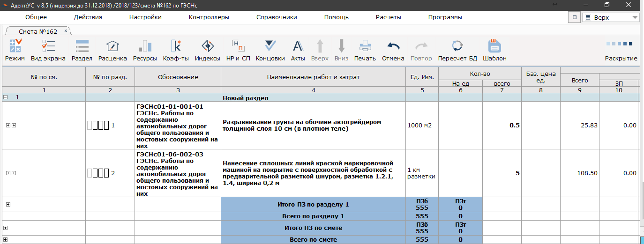Expand Всего по смете row
This screenshot has height=244, width=644.
tap(6, 240)
